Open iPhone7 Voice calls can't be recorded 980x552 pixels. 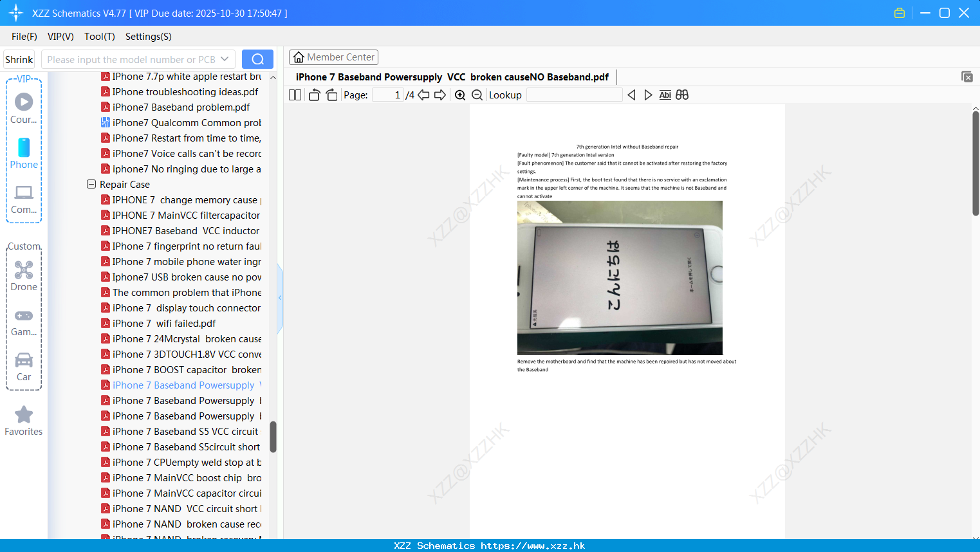click(181, 154)
